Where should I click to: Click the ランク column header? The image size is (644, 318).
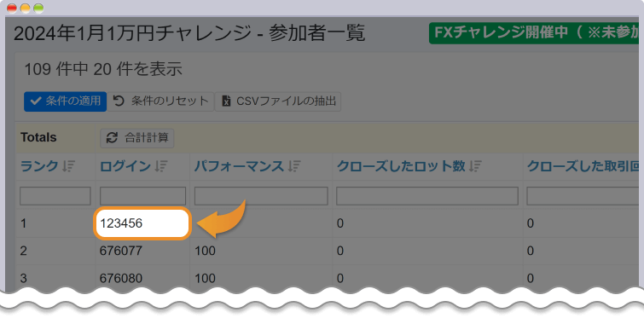pyautogui.click(x=39, y=166)
